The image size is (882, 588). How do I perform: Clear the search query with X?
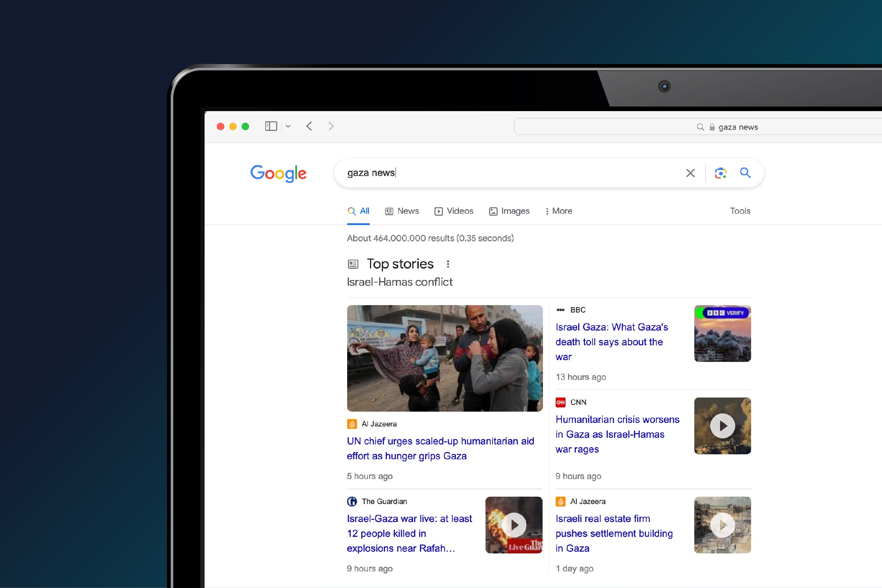tap(690, 173)
